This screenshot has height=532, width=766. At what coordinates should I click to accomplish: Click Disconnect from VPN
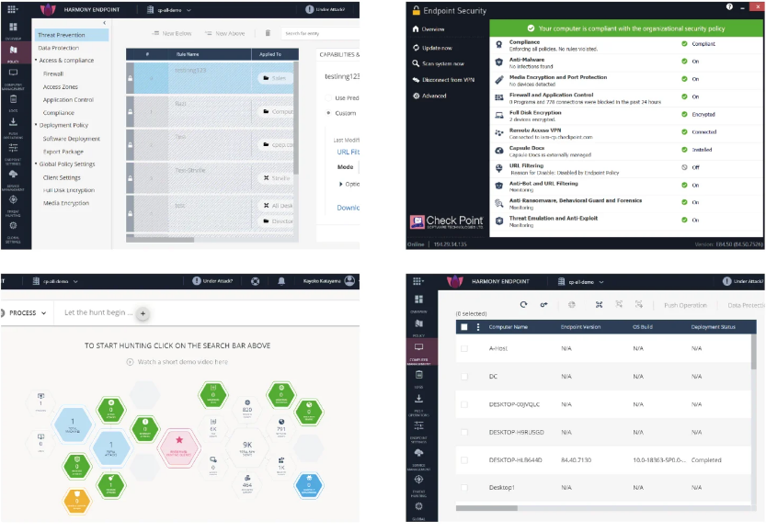coord(443,80)
